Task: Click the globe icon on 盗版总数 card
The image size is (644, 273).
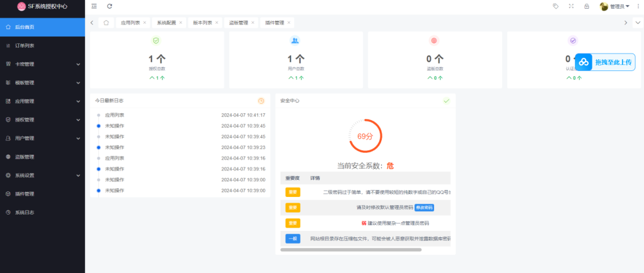Action: click(x=434, y=40)
